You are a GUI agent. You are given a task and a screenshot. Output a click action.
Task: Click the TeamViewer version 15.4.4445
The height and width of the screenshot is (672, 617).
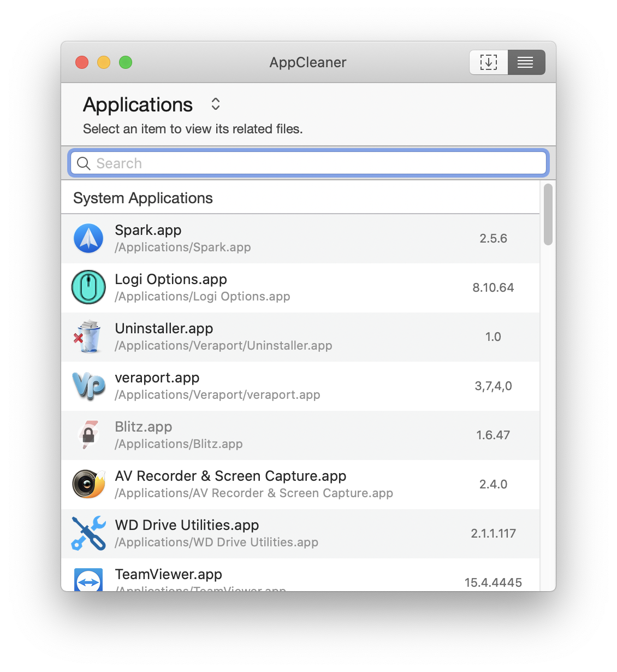tap(494, 582)
